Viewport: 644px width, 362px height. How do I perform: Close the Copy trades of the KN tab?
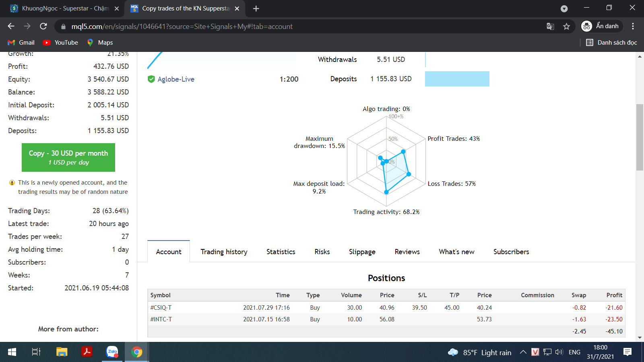pyautogui.click(x=237, y=8)
